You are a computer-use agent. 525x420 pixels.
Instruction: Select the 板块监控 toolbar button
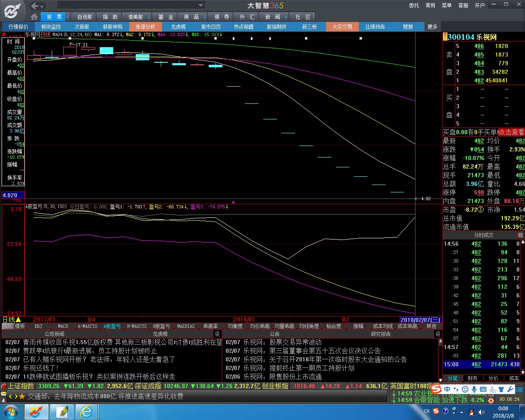point(51,27)
